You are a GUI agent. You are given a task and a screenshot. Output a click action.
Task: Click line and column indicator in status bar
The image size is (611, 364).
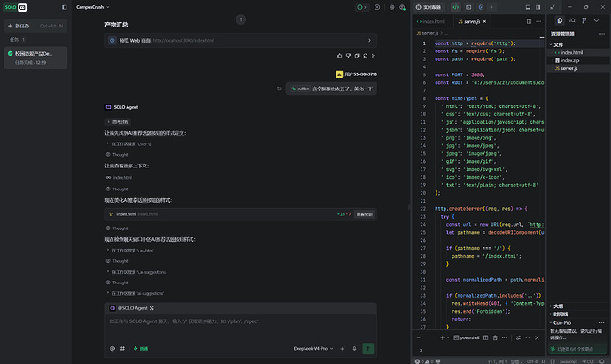click(x=498, y=361)
